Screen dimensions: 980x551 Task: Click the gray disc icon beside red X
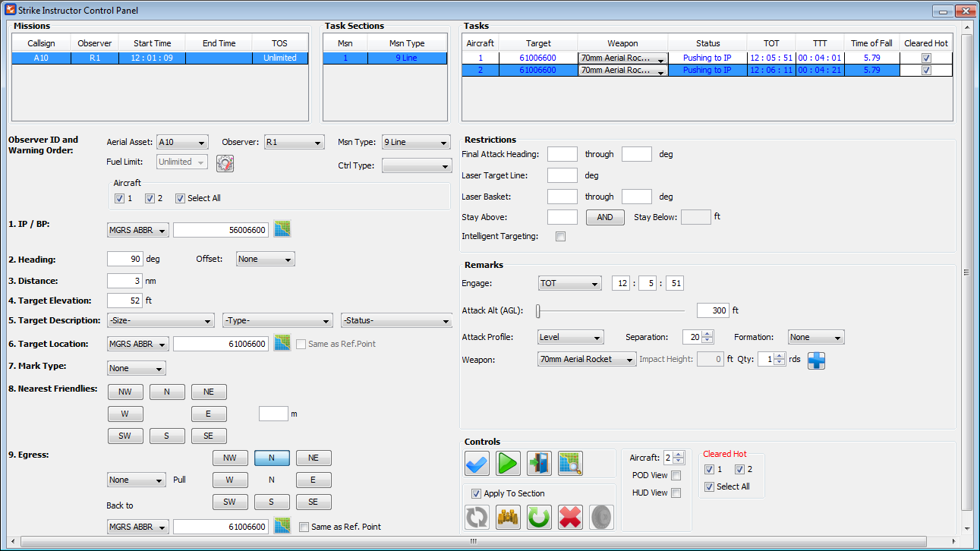click(601, 517)
